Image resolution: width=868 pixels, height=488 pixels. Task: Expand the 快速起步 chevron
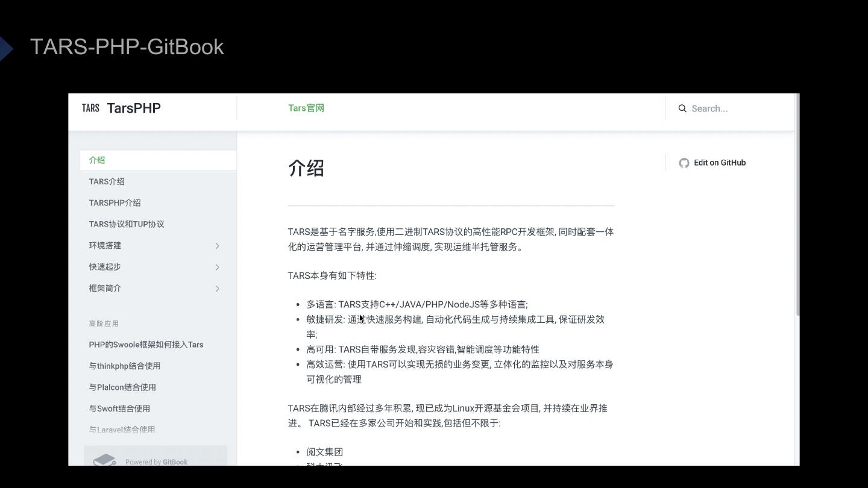[218, 267]
